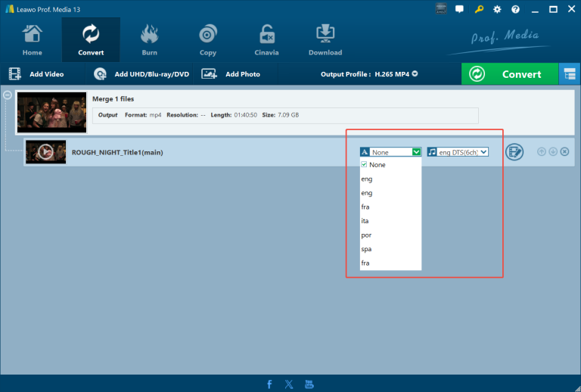Choose the last fra subtitle option
581x392 pixels.
[390, 263]
